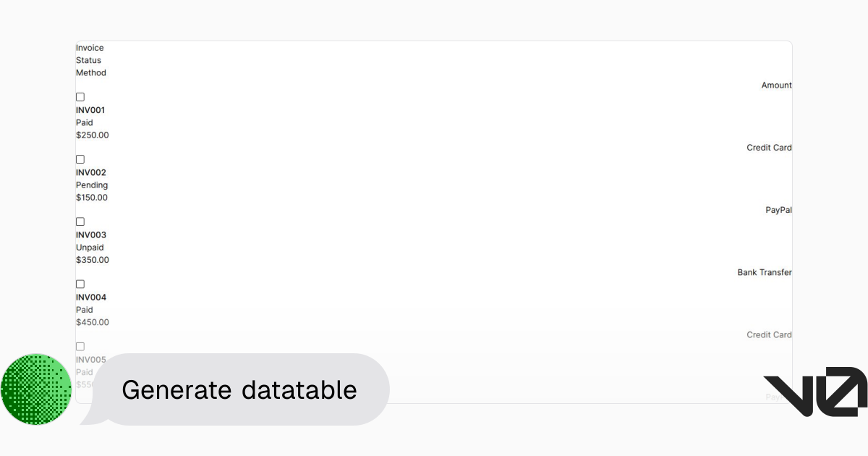This screenshot has height=456, width=868.
Task: Enable the checkbox beside INV003
Action: tap(80, 221)
